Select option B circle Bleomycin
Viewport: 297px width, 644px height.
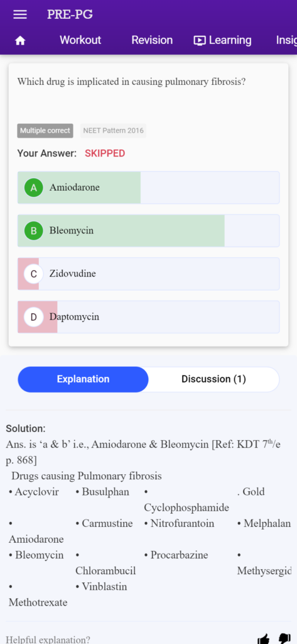pos(34,231)
